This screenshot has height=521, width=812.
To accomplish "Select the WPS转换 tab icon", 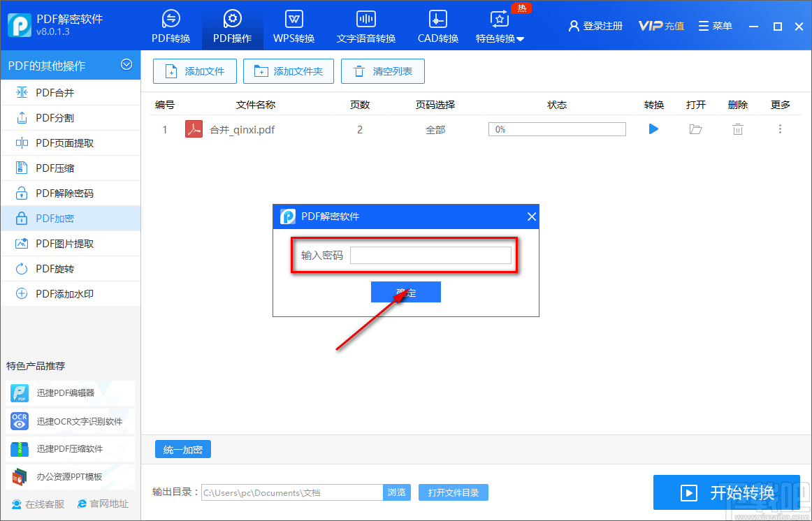I will (x=294, y=19).
